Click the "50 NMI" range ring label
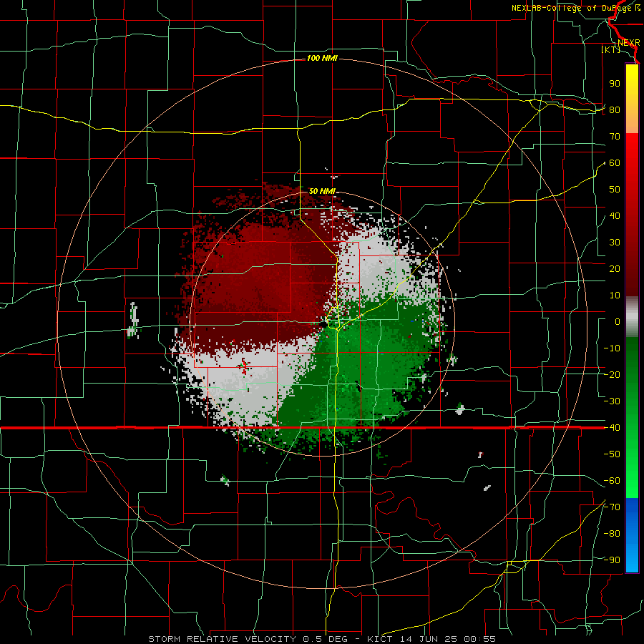 [x=322, y=191]
